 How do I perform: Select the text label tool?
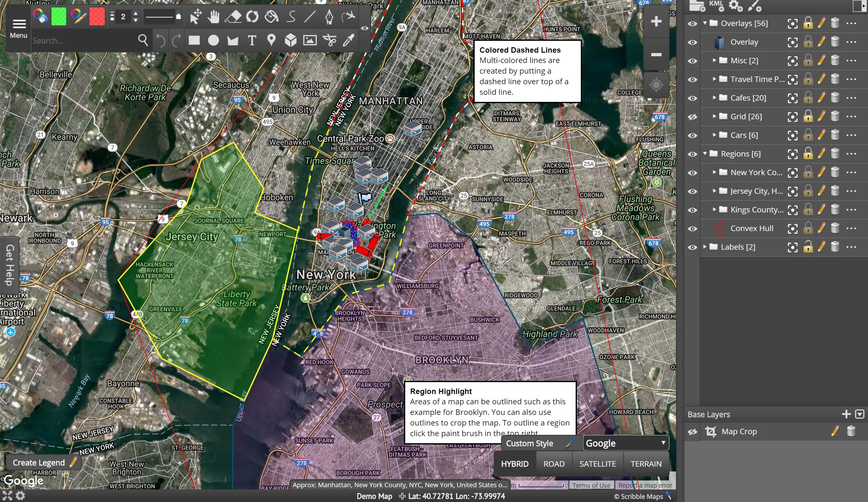pos(252,40)
